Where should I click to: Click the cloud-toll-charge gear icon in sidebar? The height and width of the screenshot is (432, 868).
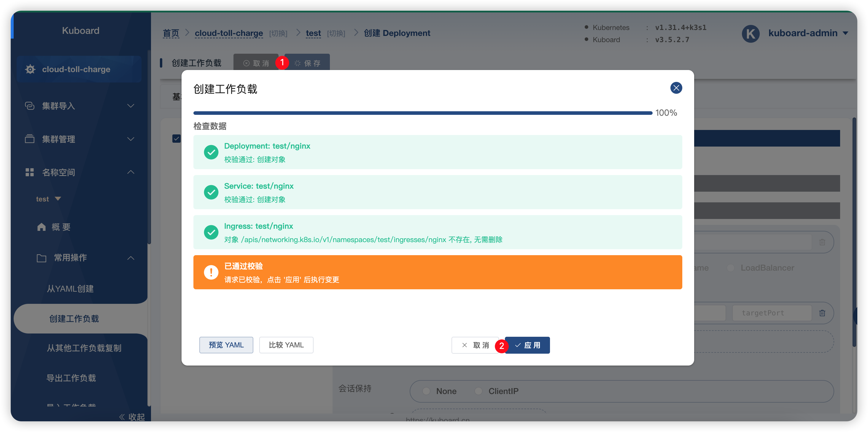pyautogui.click(x=30, y=69)
